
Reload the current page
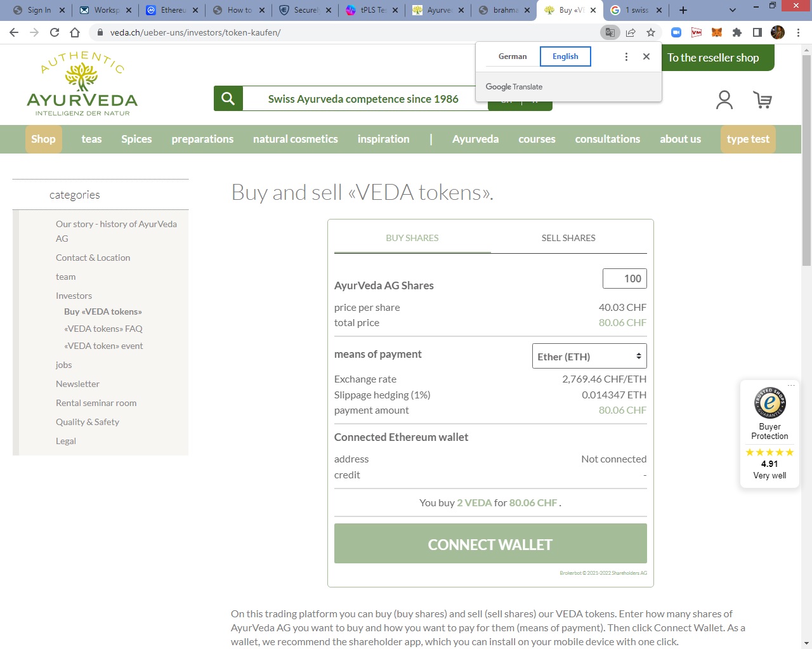coord(55,32)
